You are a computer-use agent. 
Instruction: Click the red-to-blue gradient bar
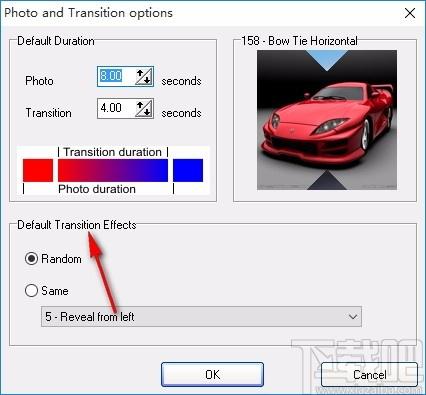point(113,170)
